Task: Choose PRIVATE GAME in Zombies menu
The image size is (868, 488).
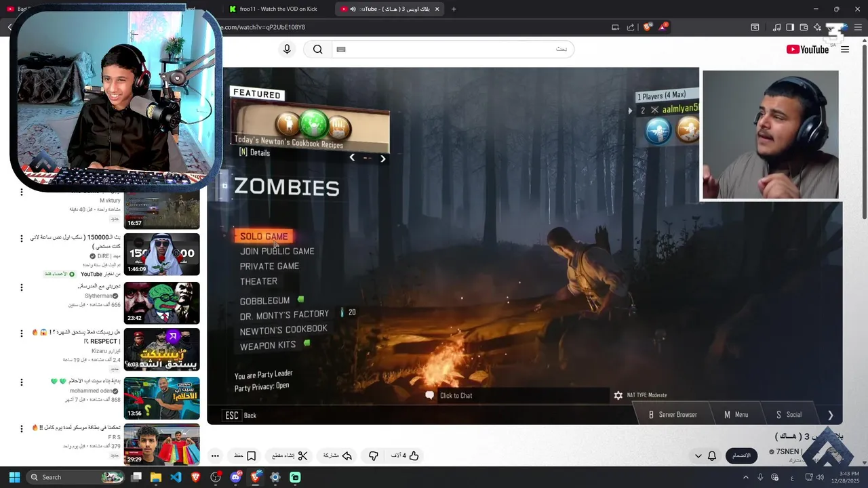Action: [x=269, y=266]
